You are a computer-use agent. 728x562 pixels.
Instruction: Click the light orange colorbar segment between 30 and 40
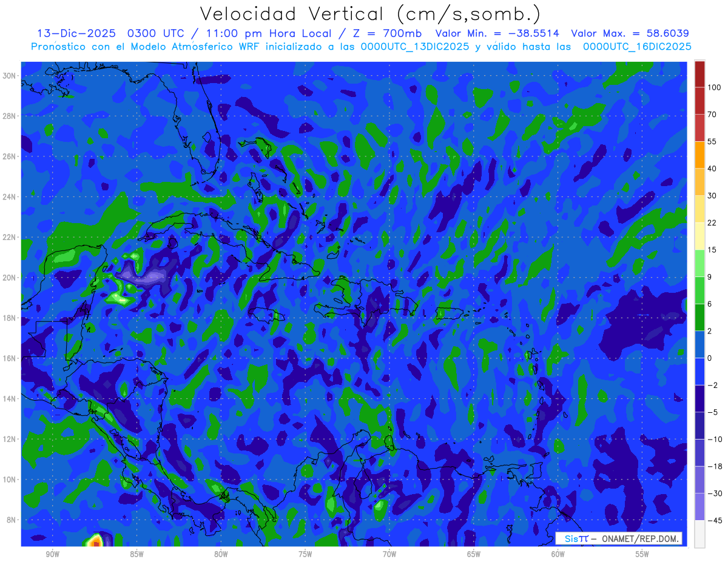(699, 182)
